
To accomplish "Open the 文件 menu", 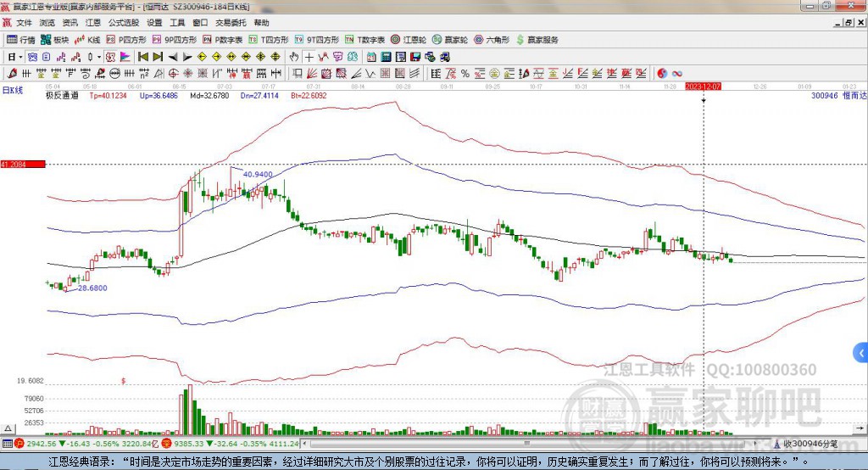I will tap(25, 23).
